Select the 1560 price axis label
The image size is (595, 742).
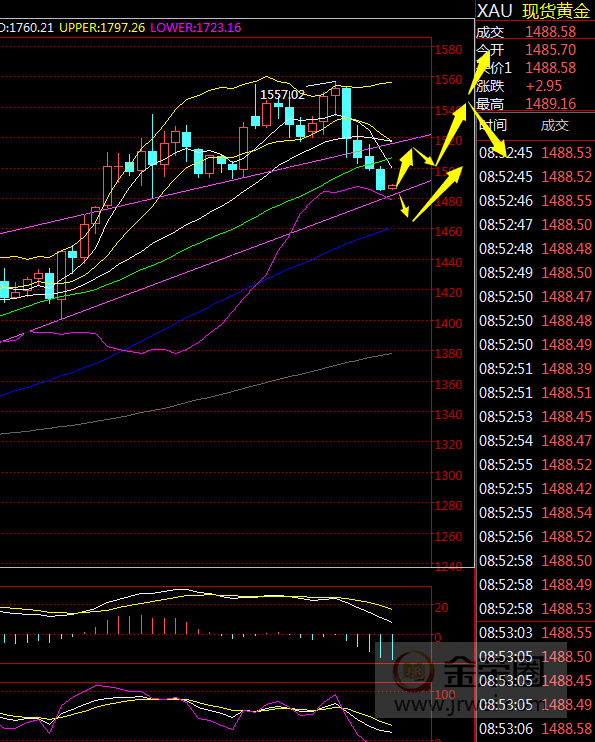tap(448, 80)
